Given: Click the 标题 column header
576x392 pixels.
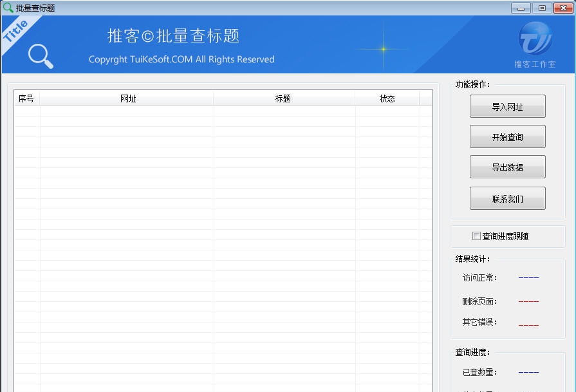Looking at the screenshot, I should pyautogui.click(x=284, y=98).
